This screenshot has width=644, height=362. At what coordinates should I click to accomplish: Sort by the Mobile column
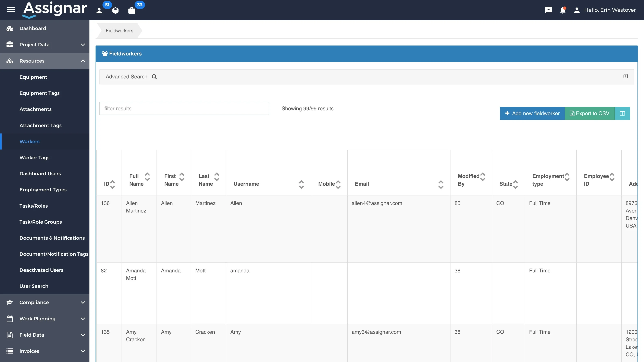point(338,184)
